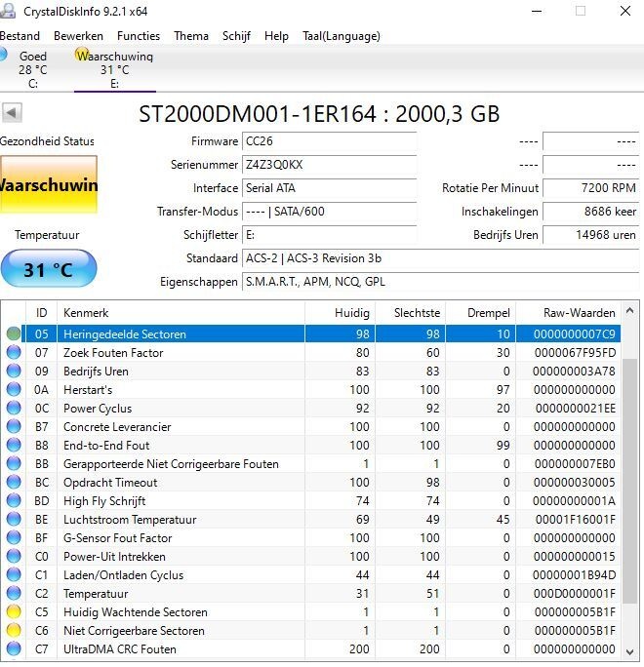This screenshot has height=667, width=644.
Task: Open the Bestand menu
Action: 20,36
